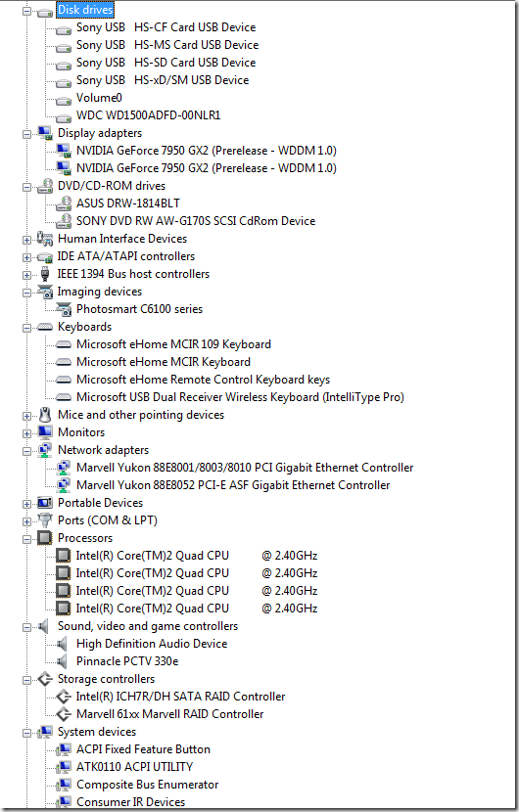Collapse the Keyboards node
Viewport: 519px width, 812px height.
tap(27, 329)
